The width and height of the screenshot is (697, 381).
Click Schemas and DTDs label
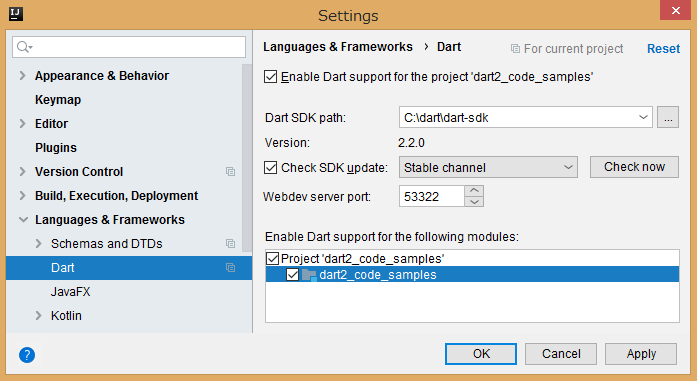tap(107, 244)
